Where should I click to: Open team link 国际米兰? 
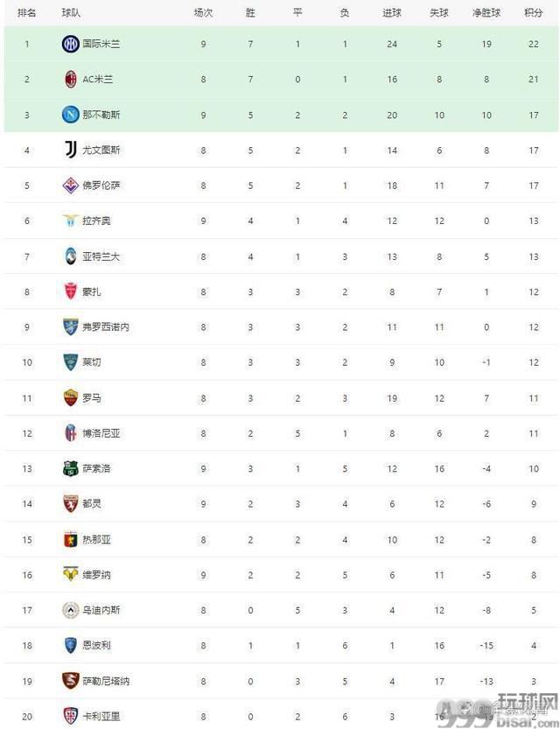[101, 44]
